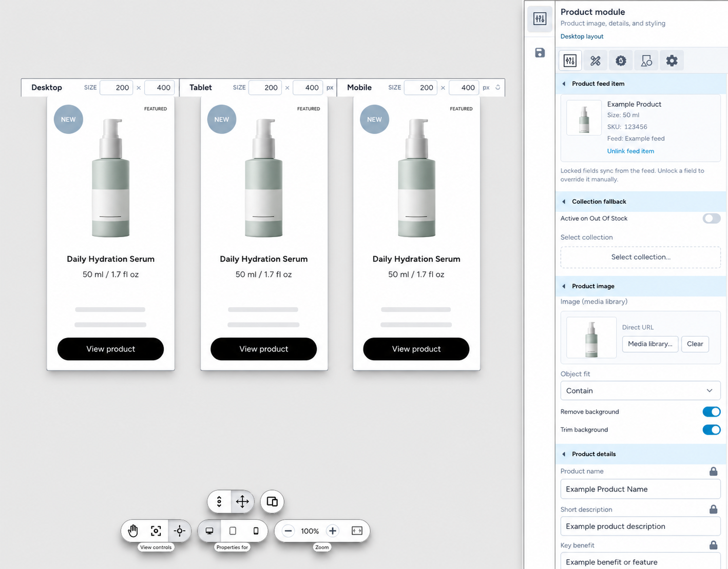The image size is (728, 569).
Task: Open the Select collection picker
Action: coord(641,257)
